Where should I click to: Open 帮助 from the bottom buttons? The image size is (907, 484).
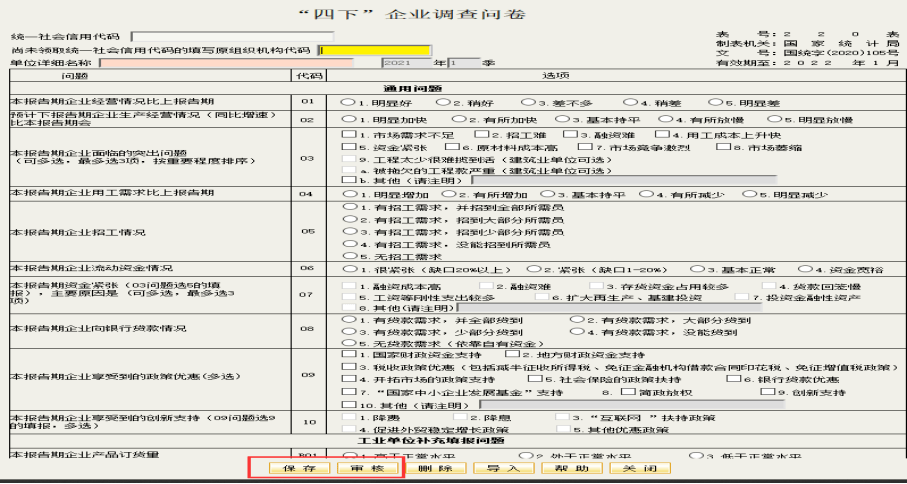(x=572, y=468)
